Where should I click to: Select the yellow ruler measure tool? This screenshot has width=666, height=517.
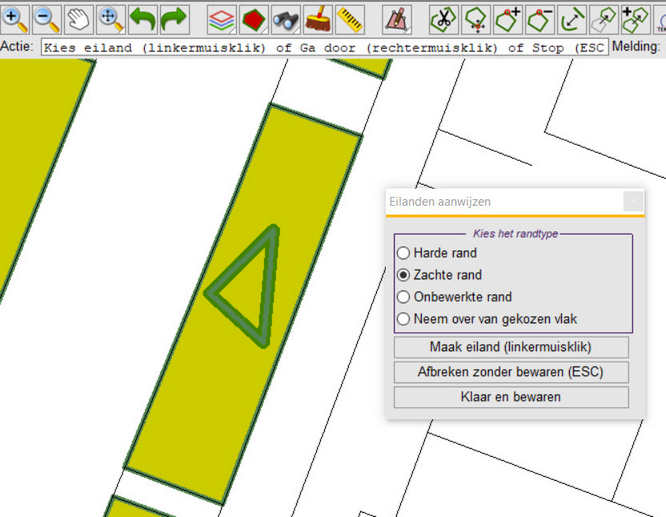[x=350, y=20]
